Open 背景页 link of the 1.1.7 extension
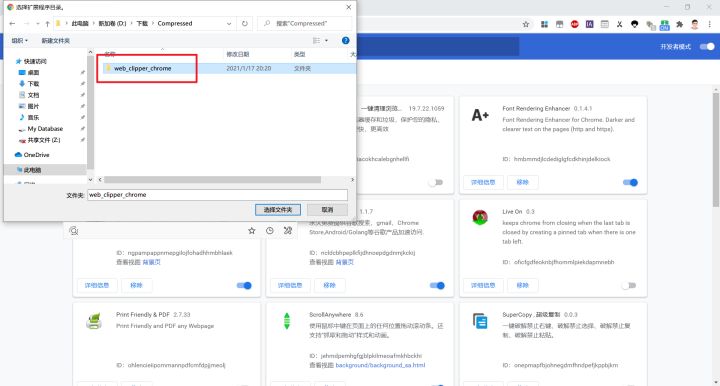Screen dimensions: 720x386 [x=344, y=262]
